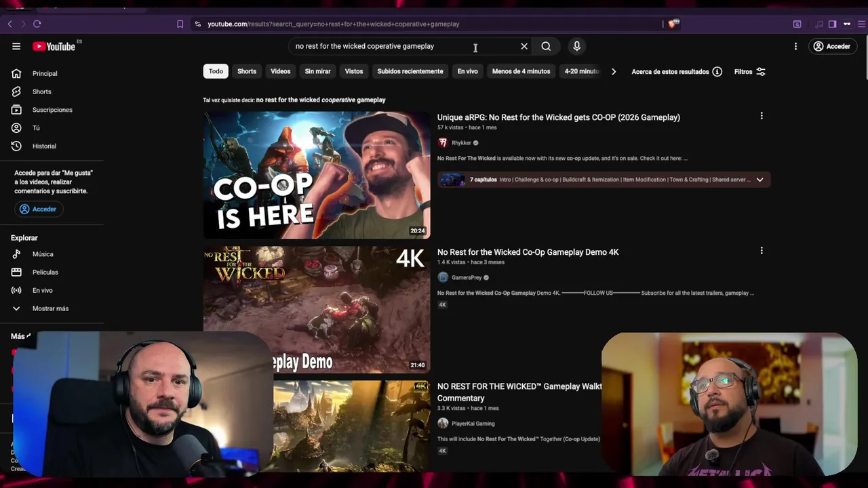Open the Brave Shields lion icon

click(x=673, y=24)
